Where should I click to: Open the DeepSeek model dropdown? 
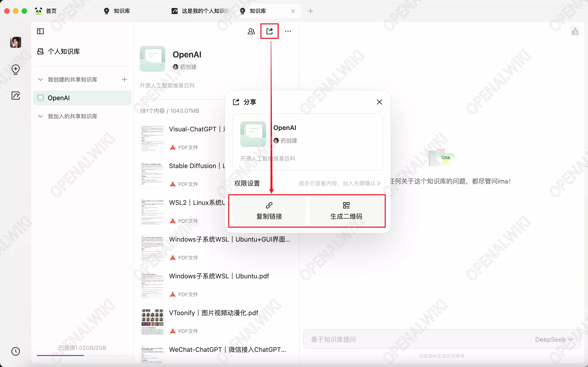coord(554,339)
